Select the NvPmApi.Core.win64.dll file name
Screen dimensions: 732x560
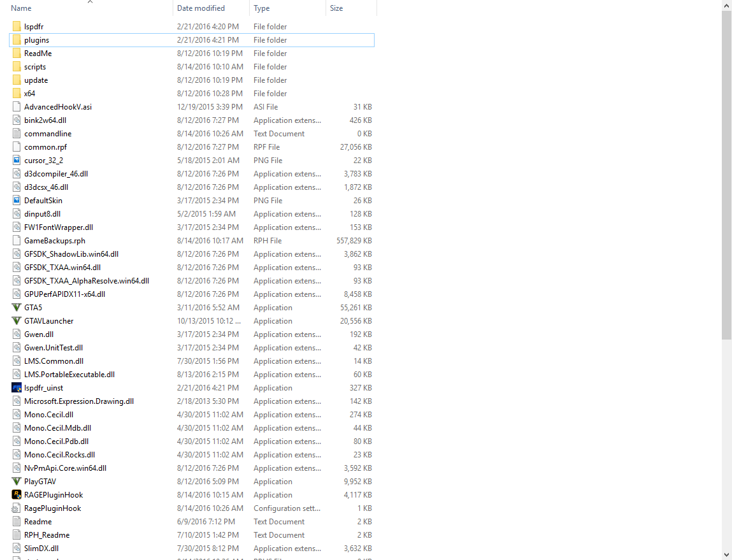66,468
